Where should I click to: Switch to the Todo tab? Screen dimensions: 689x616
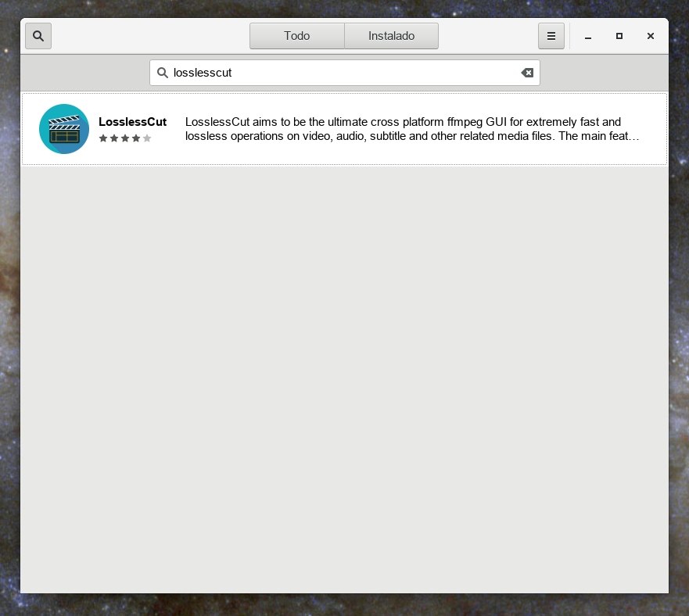pyautogui.click(x=297, y=36)
